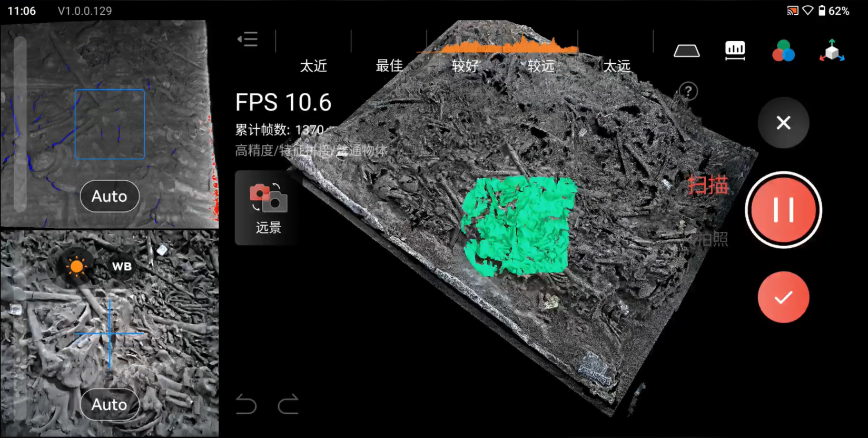This screenshot has width=868, height=438.
Task: Toggle Auto setting on color camera preview
Action: click(x=110, y=404)
